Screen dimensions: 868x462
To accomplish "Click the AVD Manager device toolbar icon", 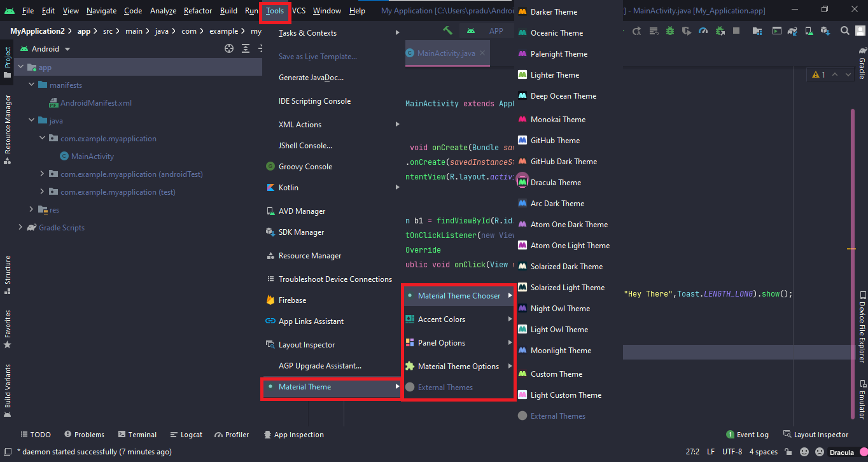I will 809,31.
